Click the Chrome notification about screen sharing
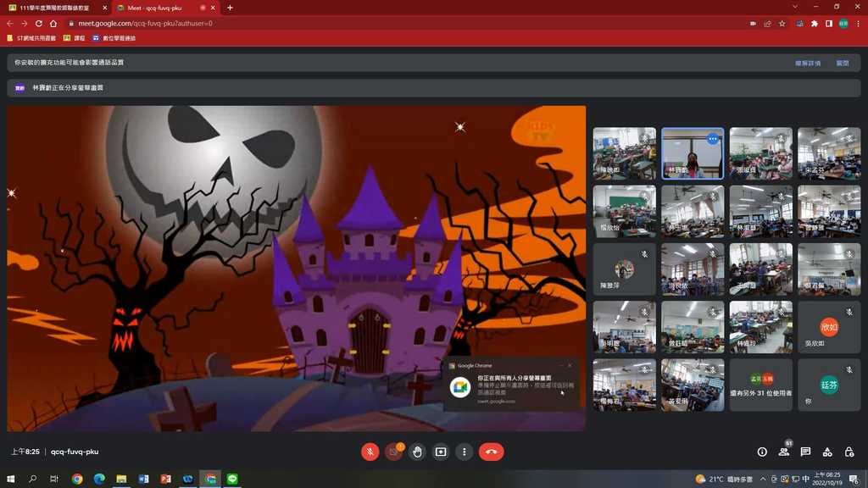868x488 pixels. [x=511, y=385]
